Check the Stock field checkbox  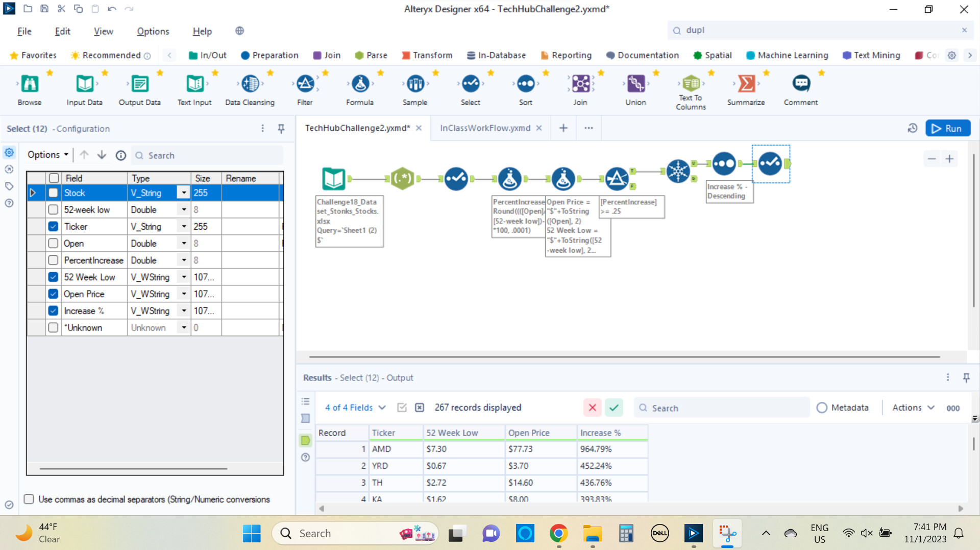click(x=53, y=193)
